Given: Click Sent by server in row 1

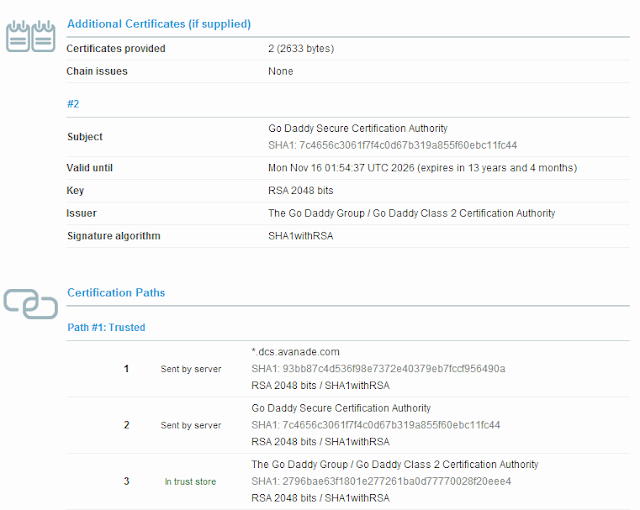Looking at the screenshot, I should pos(191,369).
